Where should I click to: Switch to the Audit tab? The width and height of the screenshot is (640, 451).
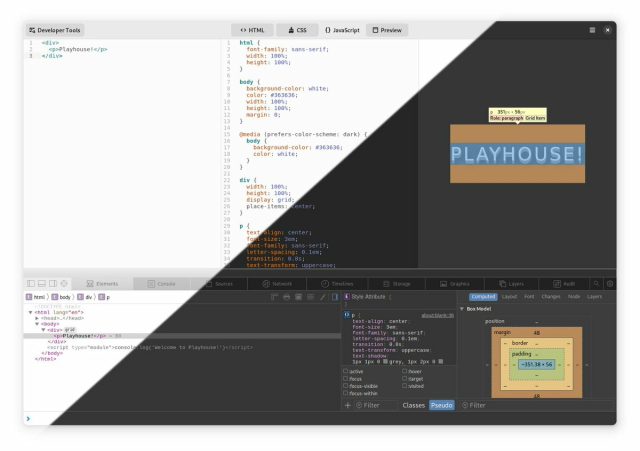click(564, 284)
